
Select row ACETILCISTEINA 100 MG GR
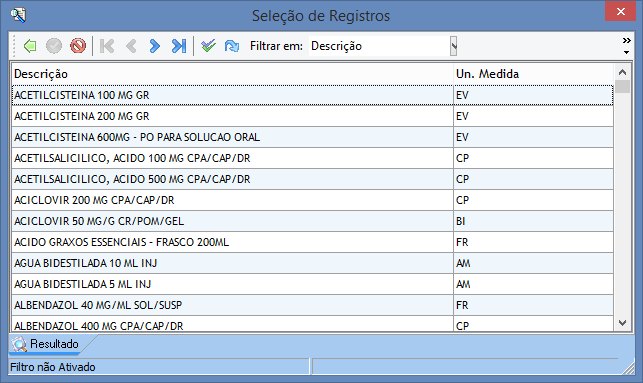click(312, 95)
